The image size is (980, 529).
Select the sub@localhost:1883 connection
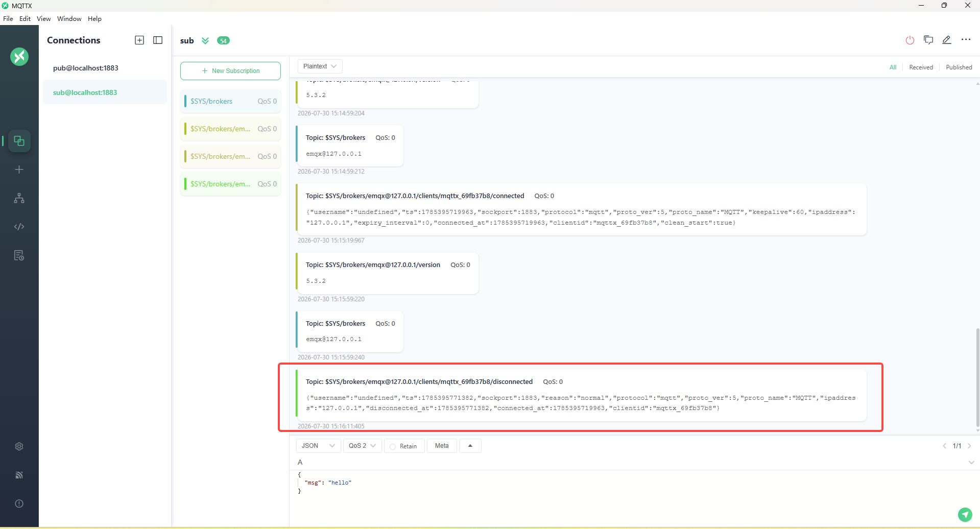pos(105,92)
